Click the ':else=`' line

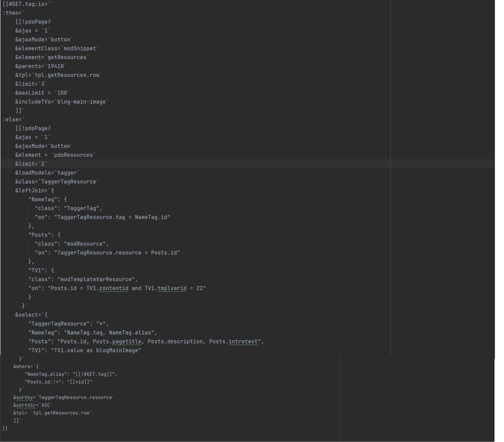(x=13, y=119)
